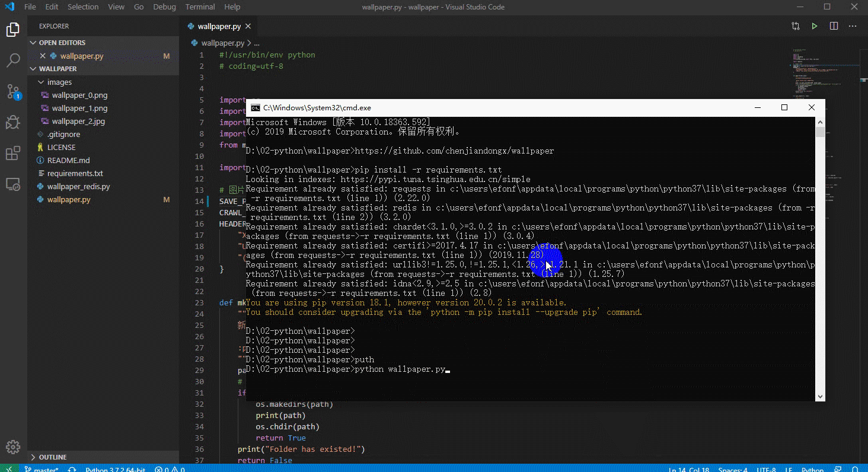Open wallpaper_redis.py in the explorer
This screenshot has width=868, height=472.
pos(103,186)
